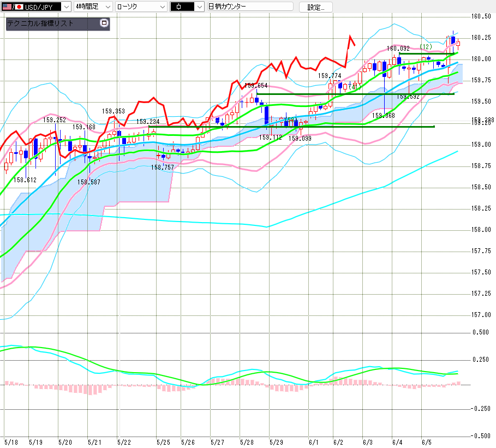Click the 160.092 high price label
The height and width of the screenshot is (448, 496).
coord(398,49)
